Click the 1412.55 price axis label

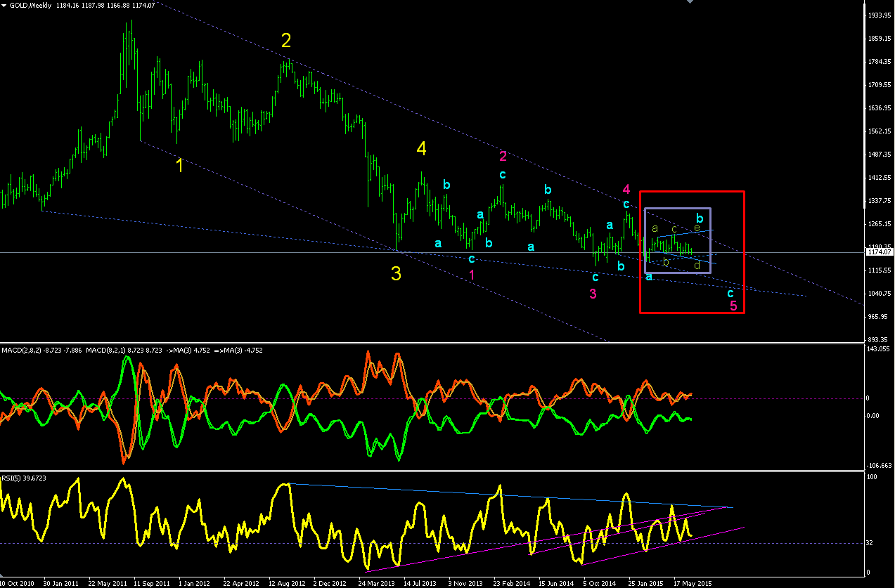pos(878,178)
